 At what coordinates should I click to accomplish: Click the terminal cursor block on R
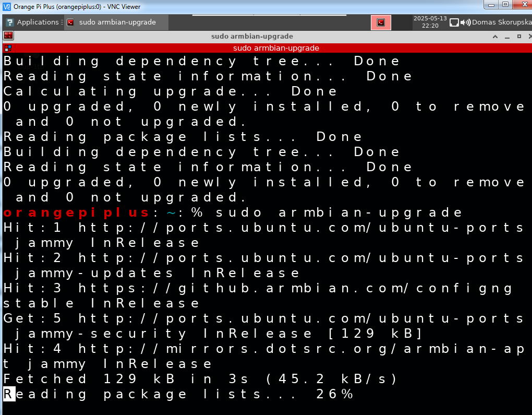pos(9,394)
